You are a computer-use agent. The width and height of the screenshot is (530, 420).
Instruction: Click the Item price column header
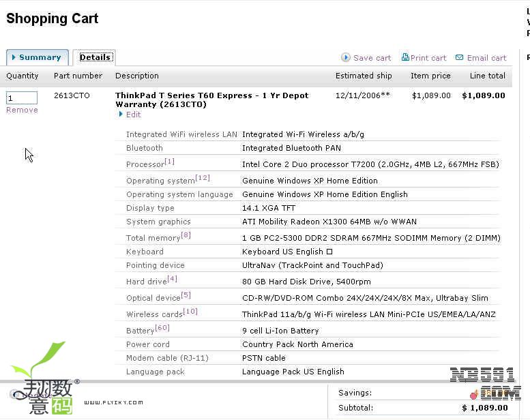[430, 76]
